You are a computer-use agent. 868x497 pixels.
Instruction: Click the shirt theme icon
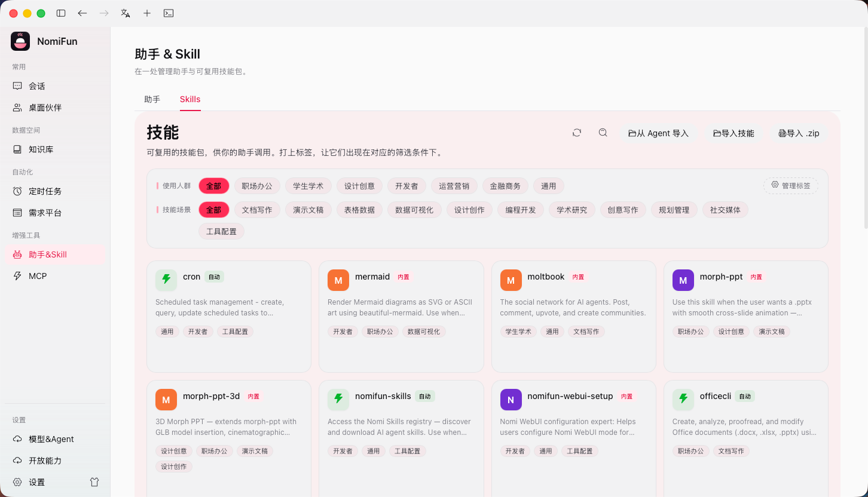click(94, 482)
